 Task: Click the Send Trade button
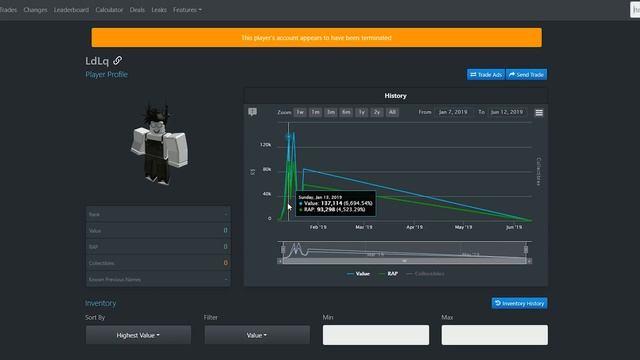pos(526,75)
